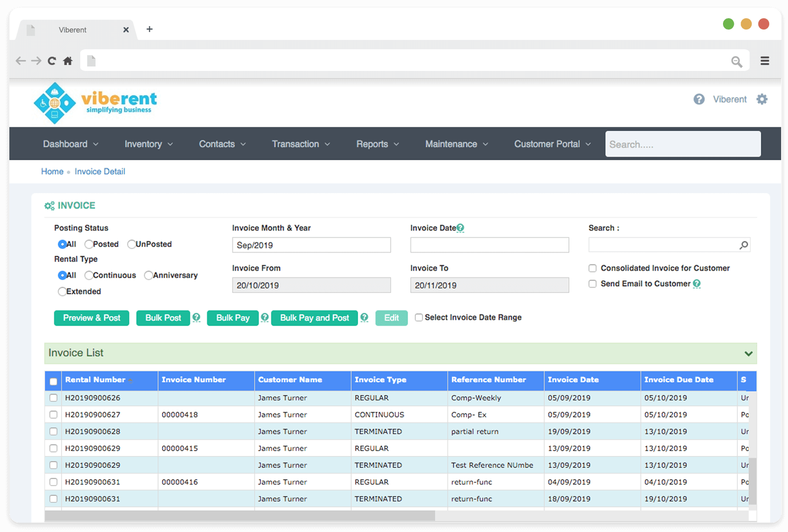Collapse the Invoice List section chevron

coord(749,354)
